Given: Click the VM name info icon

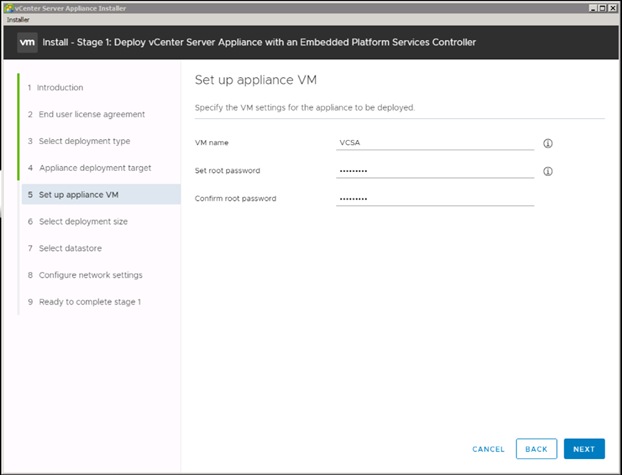Looking at the screenshot, I should [547, 143].
